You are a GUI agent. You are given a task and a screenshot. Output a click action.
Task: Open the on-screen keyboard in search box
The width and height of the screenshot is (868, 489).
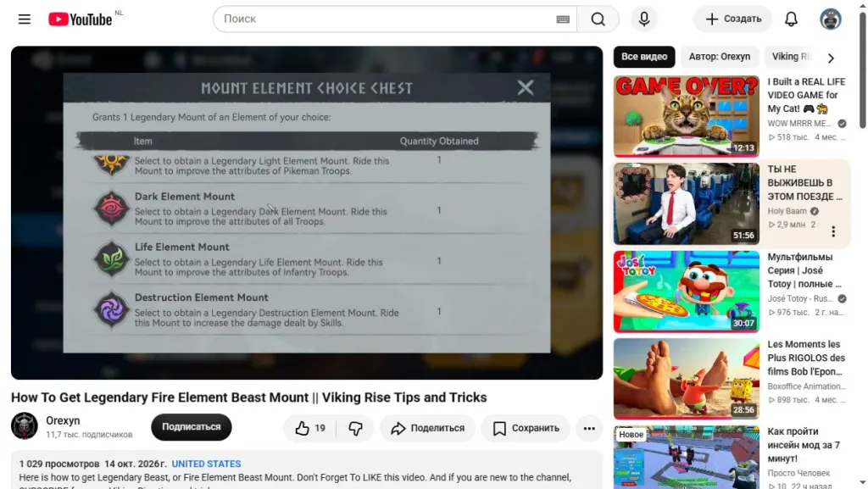[563, 19]
